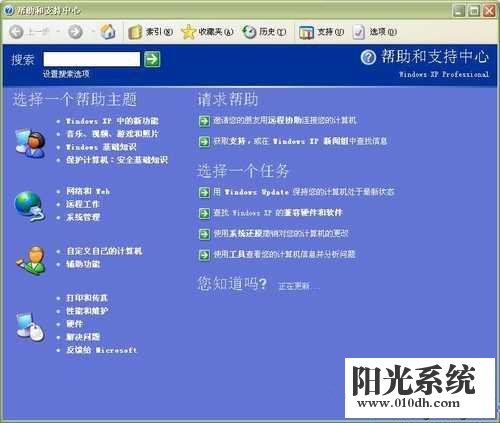Open topic 反馈给 Microsoft

101,350
